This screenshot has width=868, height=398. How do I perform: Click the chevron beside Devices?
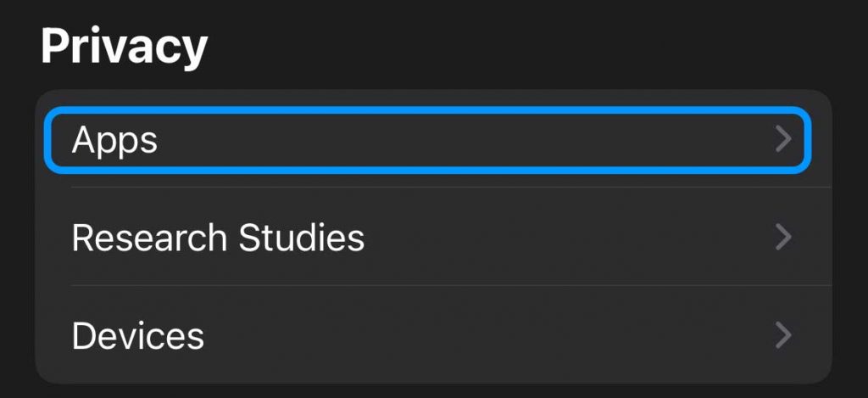coord(783,335)
